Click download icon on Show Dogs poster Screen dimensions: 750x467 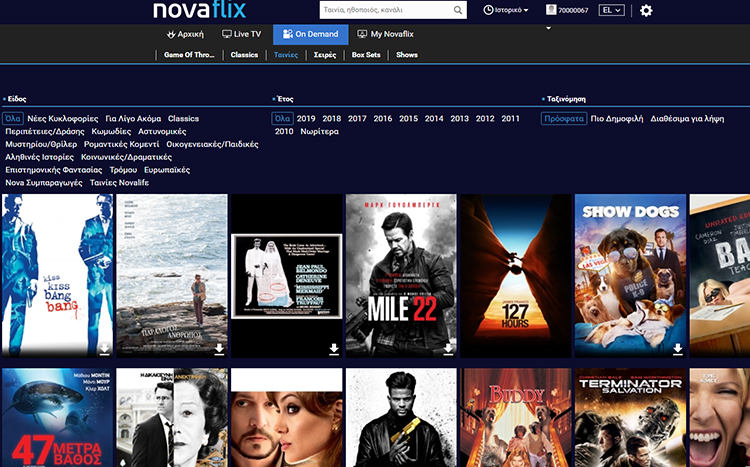pos(677,349)
